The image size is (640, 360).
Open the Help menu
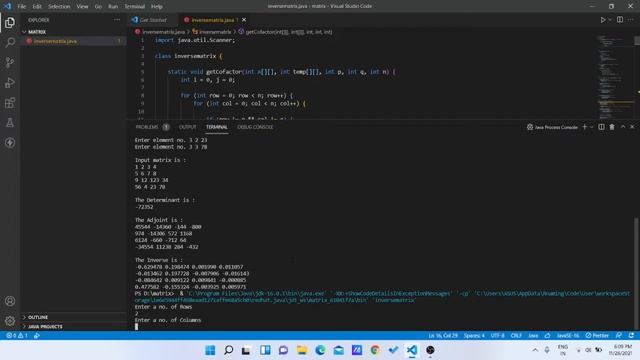(x=157, y=6)
